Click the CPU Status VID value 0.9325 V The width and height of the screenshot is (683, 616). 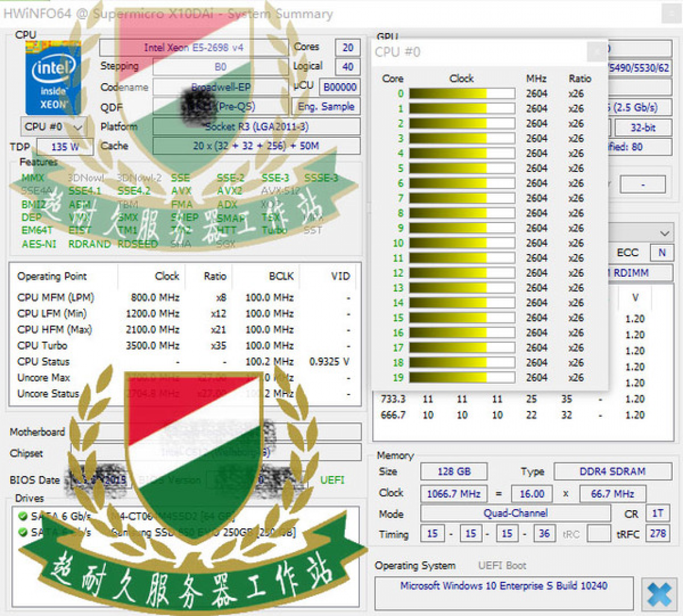pos(329,362)
